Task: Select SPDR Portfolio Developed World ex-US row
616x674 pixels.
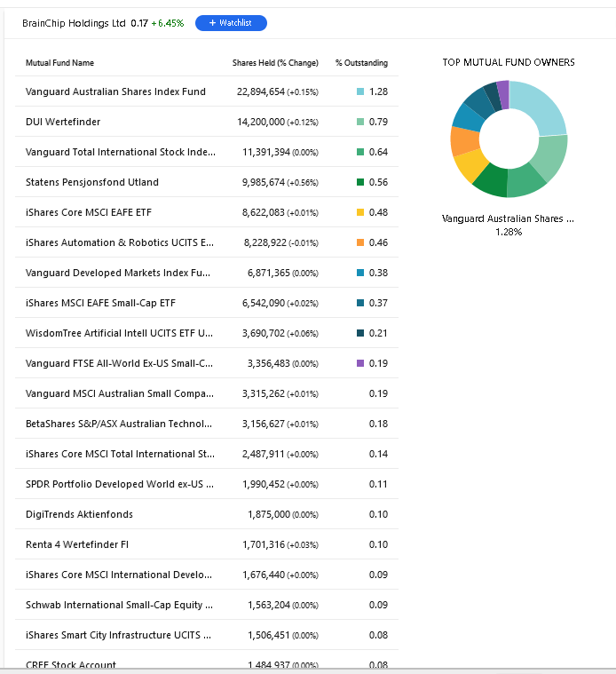Action: pos(207,484)
